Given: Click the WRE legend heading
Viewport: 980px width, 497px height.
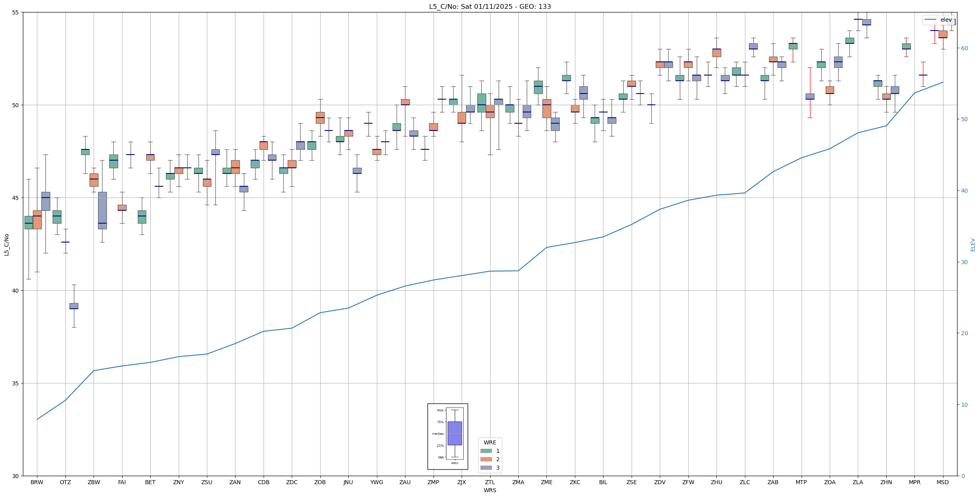Looking at the screenshot, I should click(490, 442).
